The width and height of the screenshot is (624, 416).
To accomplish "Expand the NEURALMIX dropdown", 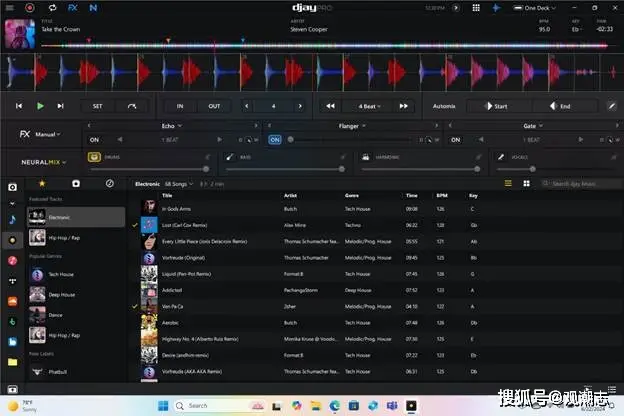I will click(43, 162).
